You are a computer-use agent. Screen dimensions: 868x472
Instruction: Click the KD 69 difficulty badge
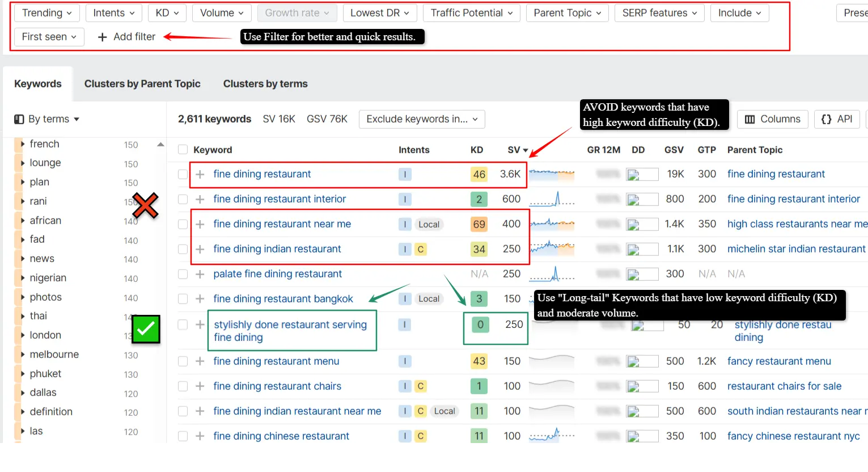click(479, 224)
